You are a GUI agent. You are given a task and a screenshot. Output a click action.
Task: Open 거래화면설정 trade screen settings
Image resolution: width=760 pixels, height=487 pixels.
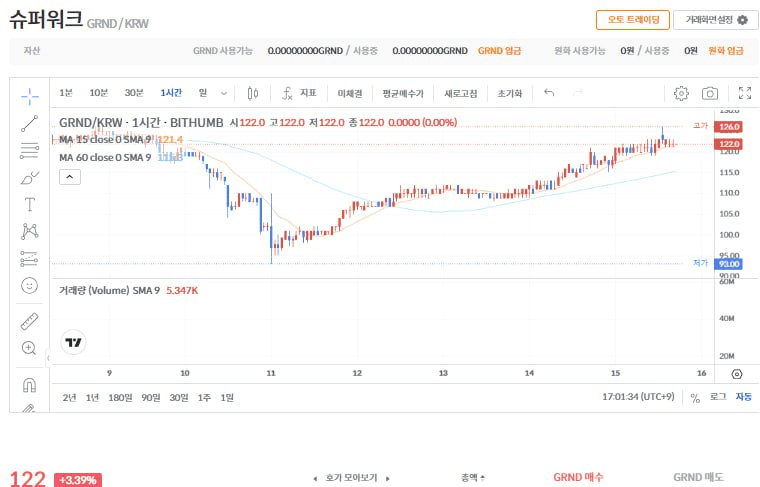pos(716,20)
